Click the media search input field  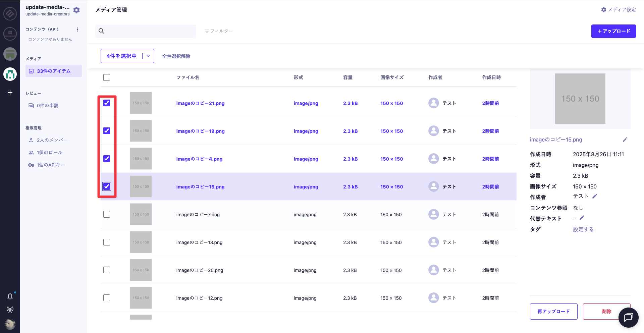pyautogui.click(x=149, y=31)
